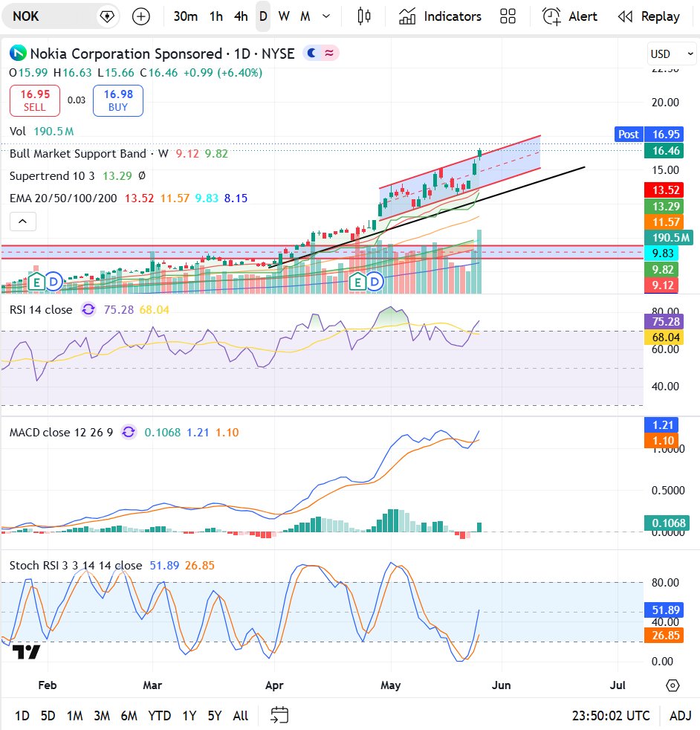Viewport: 700px width, 730px height.
Task: Set range to 5Y
Action: [x=215, y=716]
